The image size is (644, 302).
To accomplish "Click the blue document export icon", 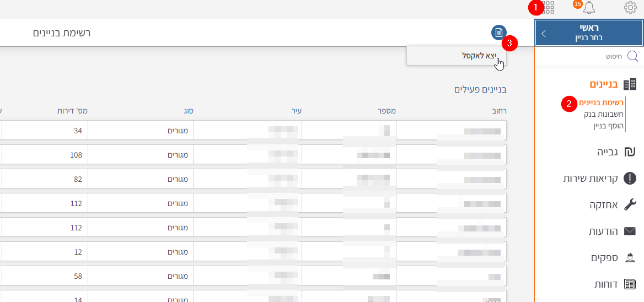I will (498, 33).
